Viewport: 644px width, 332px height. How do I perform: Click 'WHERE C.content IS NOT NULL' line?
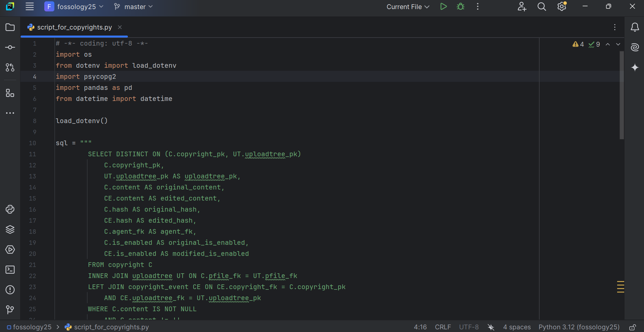tap(142, 309)
